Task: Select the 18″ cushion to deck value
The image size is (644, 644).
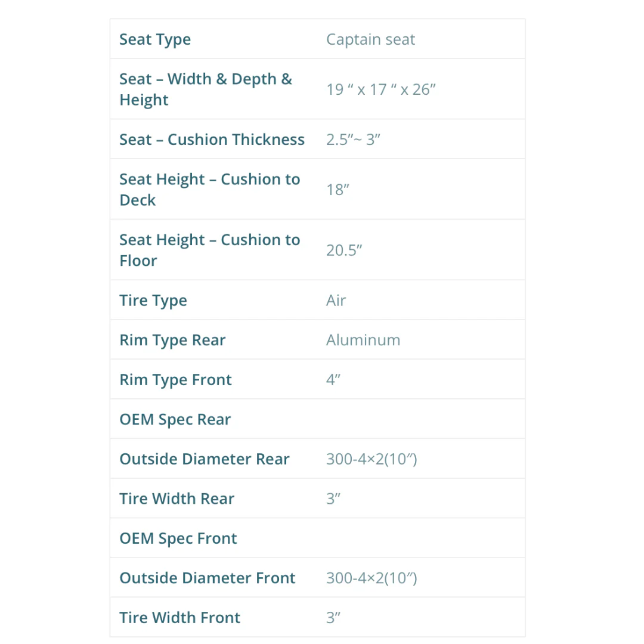Action: tap(338, 190)
